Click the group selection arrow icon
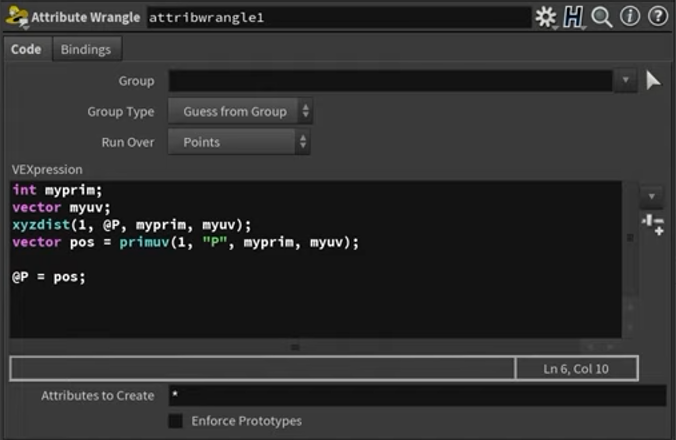The height and width of the screenshot is (440, 676). coord(653,81)
